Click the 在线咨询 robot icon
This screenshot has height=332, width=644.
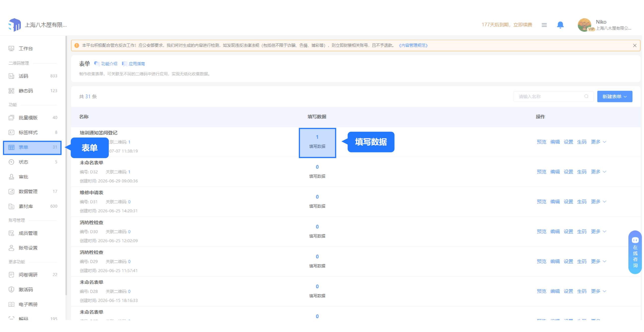635,240
